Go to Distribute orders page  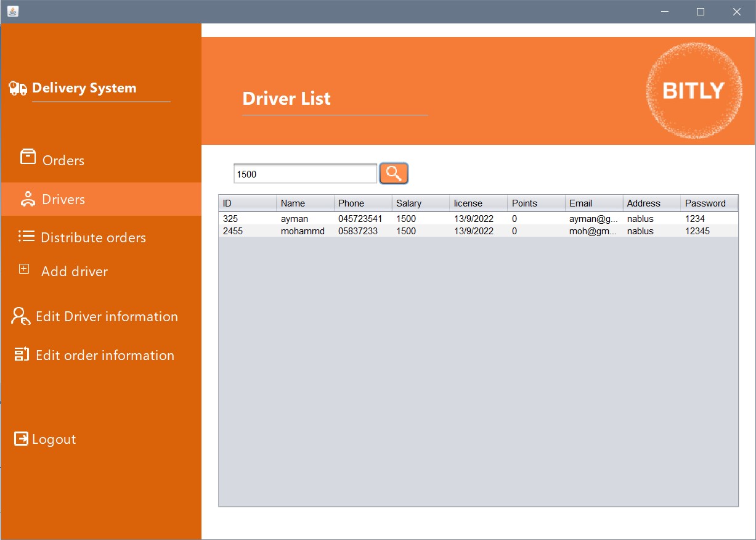coord(93,237)
